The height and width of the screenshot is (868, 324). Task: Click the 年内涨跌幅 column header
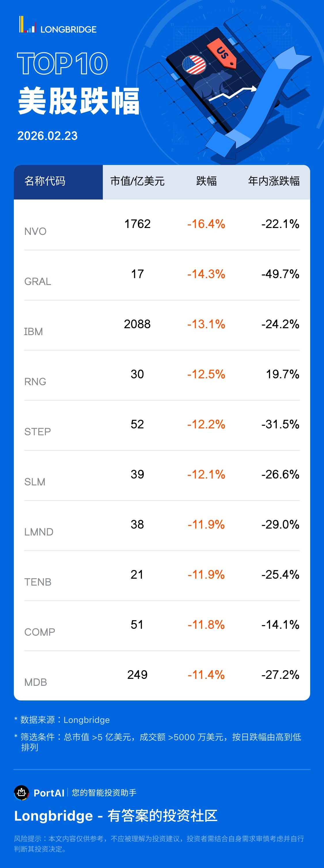[x=273, y=181]
